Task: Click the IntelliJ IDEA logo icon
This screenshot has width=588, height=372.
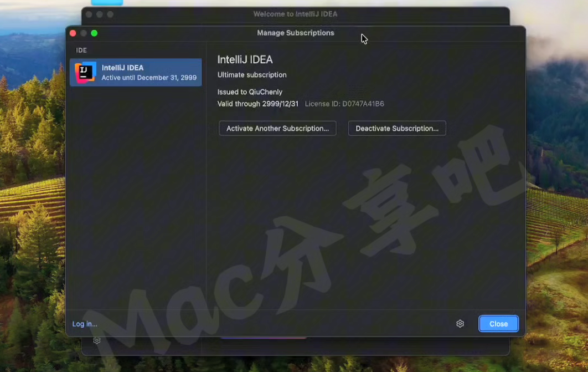Action: [x=85, y=72]
